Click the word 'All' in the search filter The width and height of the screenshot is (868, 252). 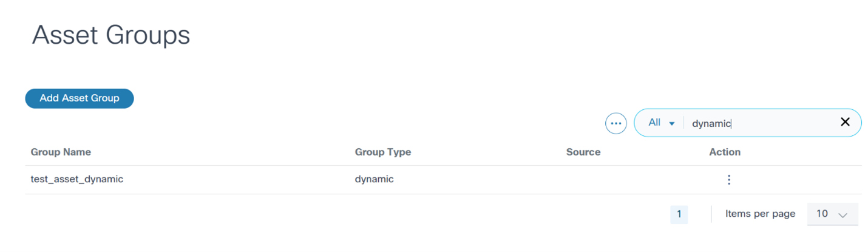pyautogui.click(x=654, y=123)
